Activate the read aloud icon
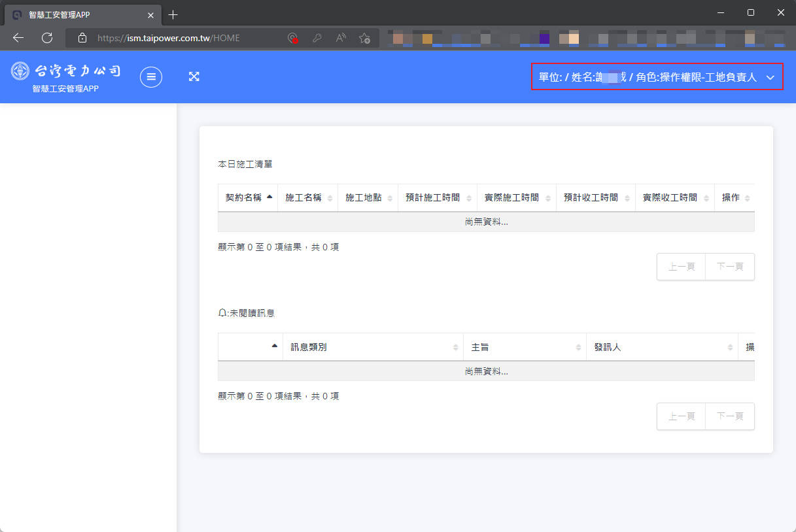Viewport: 796px width, 532px height. pos(341,38)
